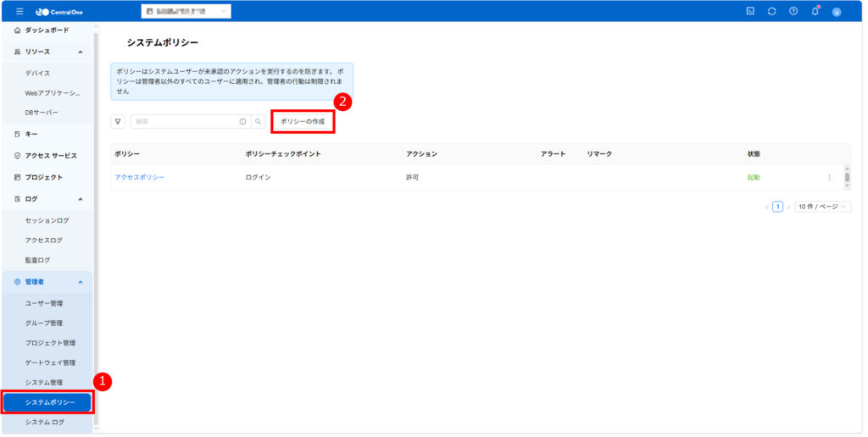This screenshot has height=437, width=868.
Task: Open the terminal console icon in header
Action: click(x=749, y=11)
